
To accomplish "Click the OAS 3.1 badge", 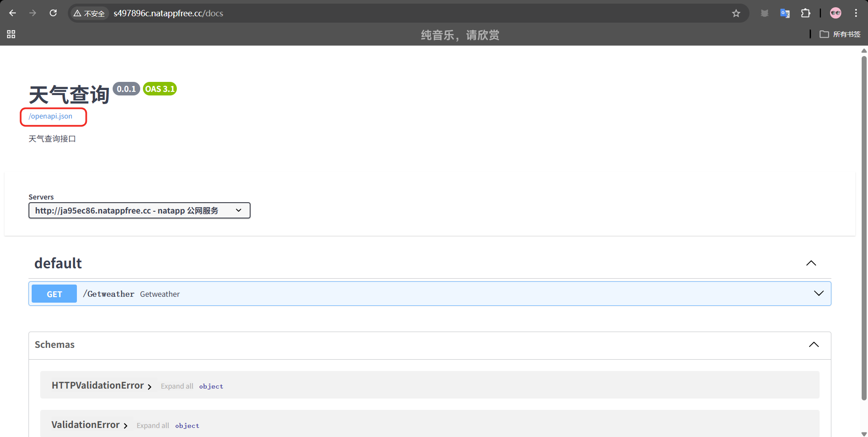I will [160, 89].
